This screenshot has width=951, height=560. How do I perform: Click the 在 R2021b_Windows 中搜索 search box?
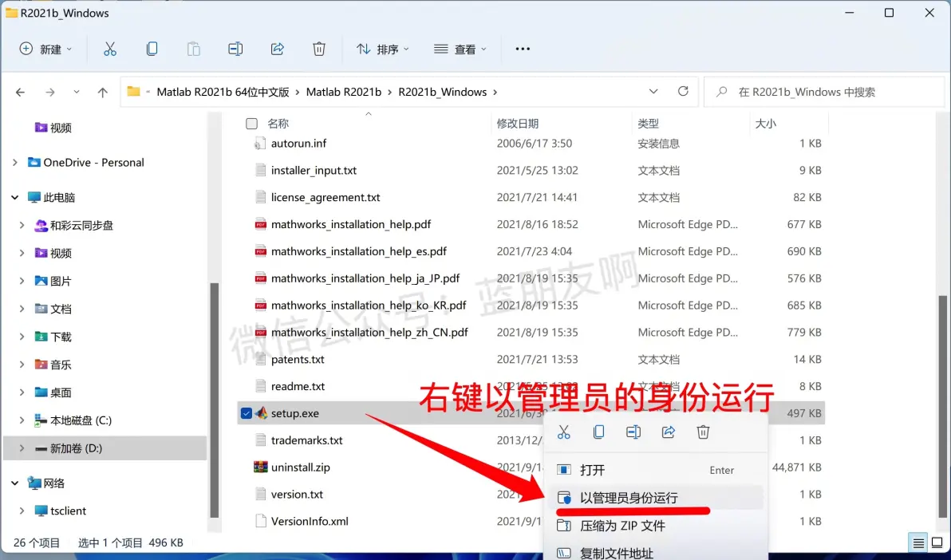point(824,93)
